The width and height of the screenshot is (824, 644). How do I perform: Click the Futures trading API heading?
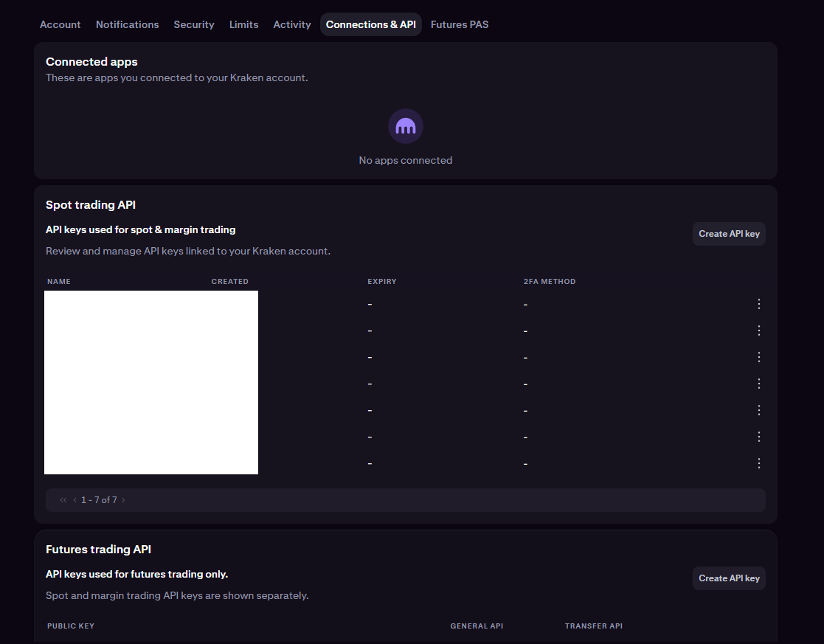point(98,550)
